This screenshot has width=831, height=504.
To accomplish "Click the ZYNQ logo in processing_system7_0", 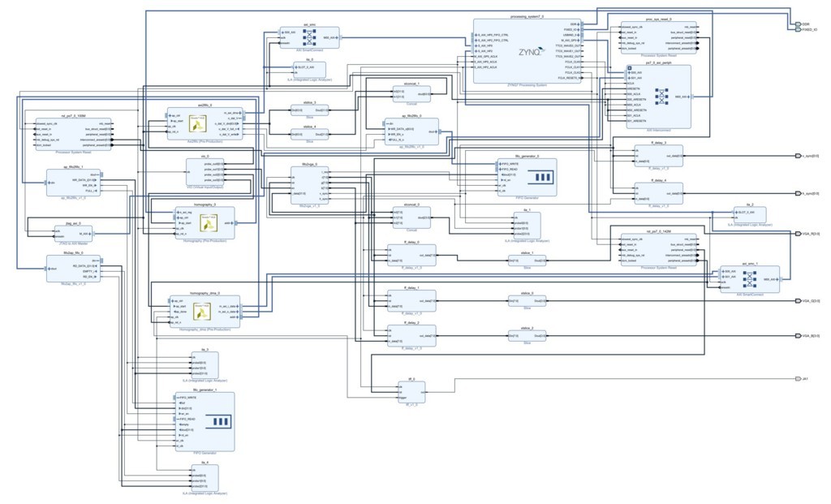I will (x=531, y=52).
